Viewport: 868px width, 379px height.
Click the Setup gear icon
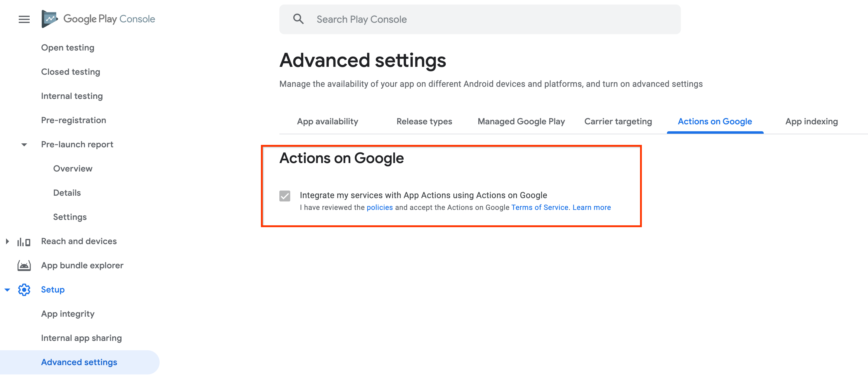click(24, 289)
